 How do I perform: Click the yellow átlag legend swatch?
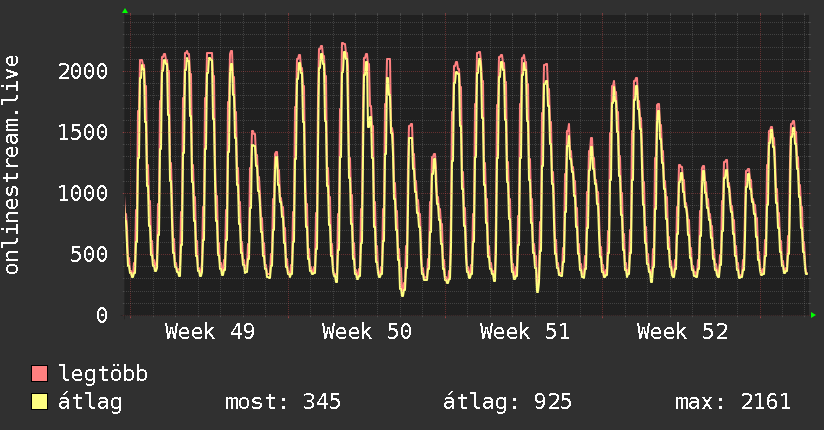point(40,402)
